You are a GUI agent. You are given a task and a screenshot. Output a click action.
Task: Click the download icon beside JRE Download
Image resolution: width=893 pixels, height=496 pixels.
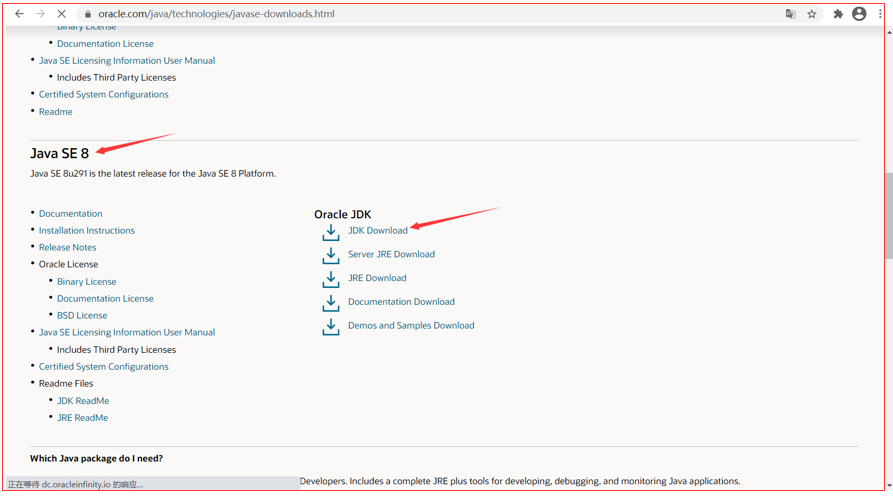click(x=331, y=279)
